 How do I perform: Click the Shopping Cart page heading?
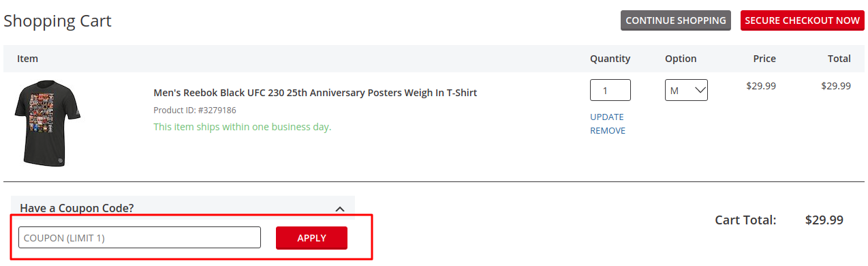[x=57, y=21]
